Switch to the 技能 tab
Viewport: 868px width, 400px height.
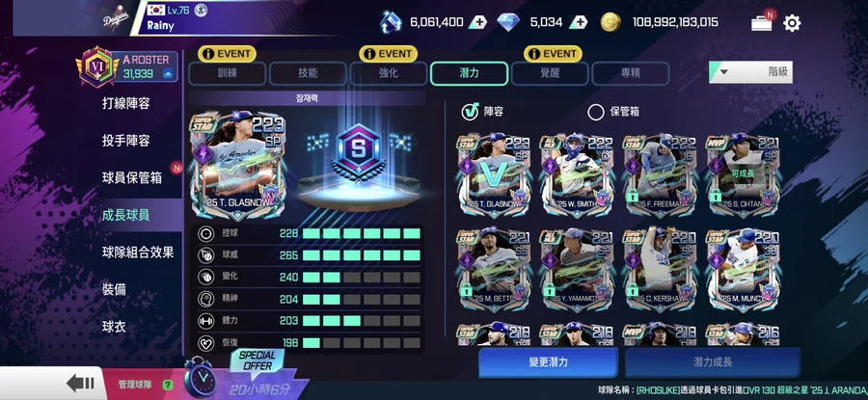coord(308,73)
